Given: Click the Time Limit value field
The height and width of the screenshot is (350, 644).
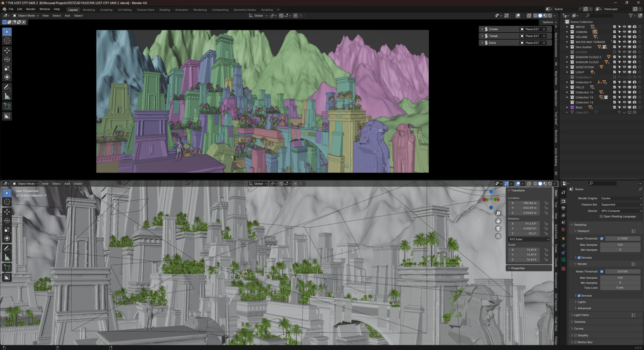Looking at the screenshot, I should coord(620,288).
